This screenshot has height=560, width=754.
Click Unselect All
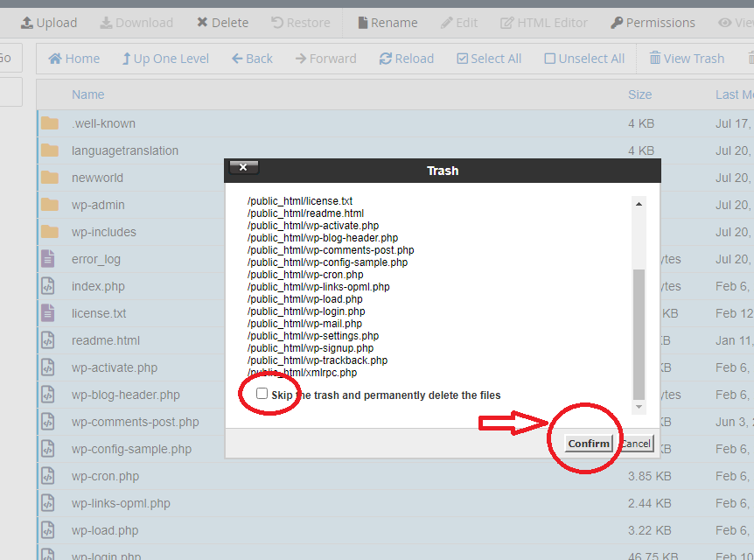click(x=584, y=59)
